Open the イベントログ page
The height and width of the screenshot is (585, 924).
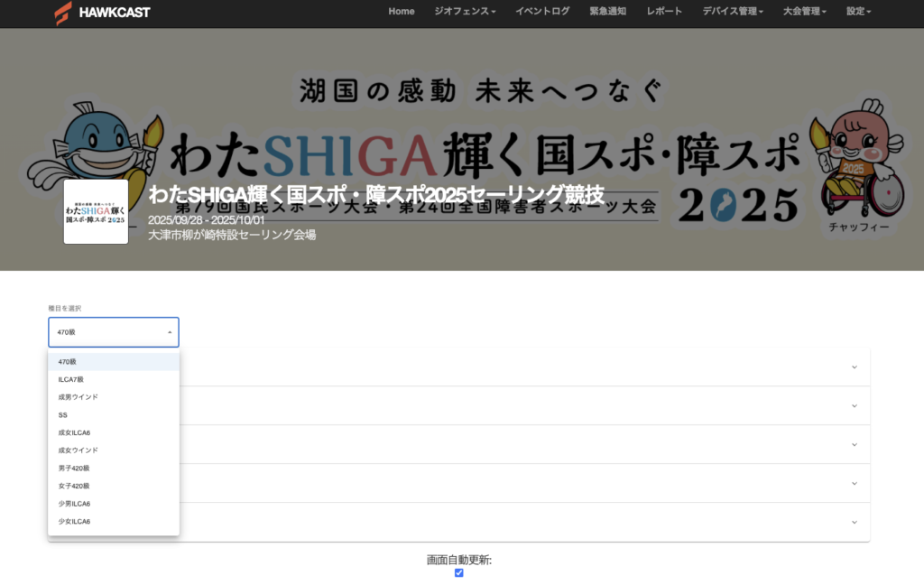coord(542,12)
